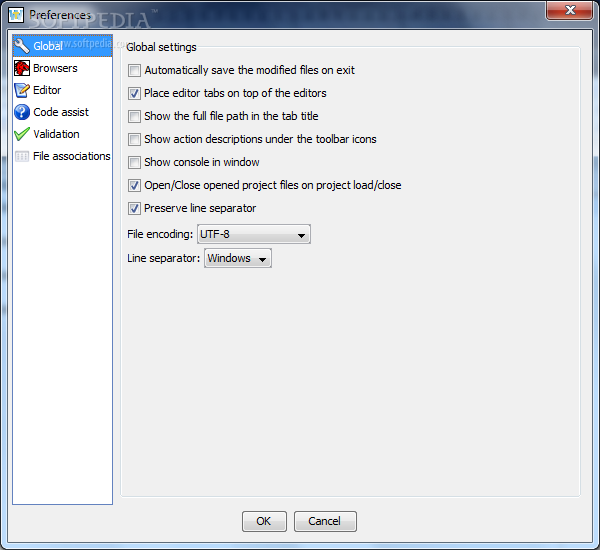Toggle Show action descriptions under toolbar icons

[x=134, y=139]
